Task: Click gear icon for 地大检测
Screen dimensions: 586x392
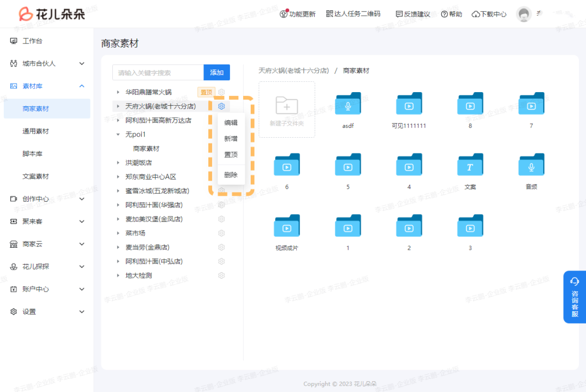Action: tap(221, 275)
